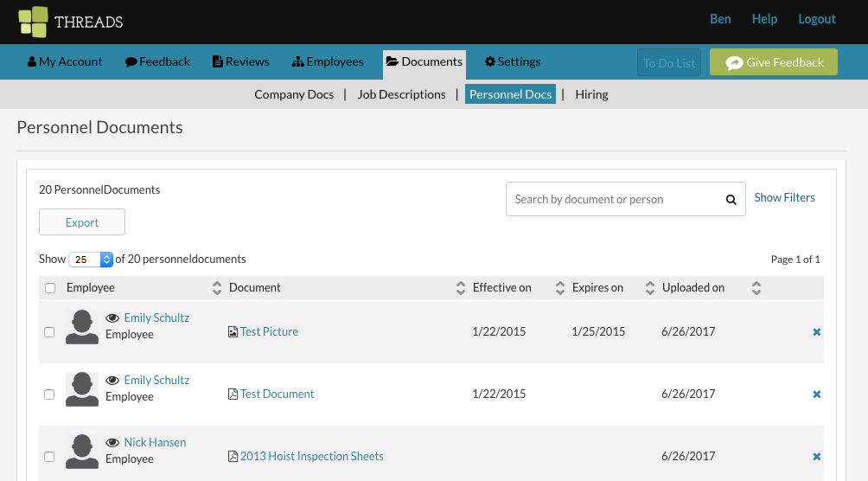Click the 20 PersonnelDocuments count text
The height and width of the screenshot is (481, 868).
[99, 189]
